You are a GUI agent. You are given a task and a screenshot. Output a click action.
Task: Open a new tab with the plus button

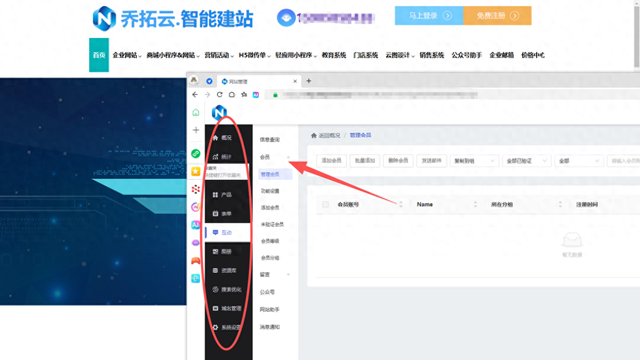pyautogui.click(x=309, y=81)
